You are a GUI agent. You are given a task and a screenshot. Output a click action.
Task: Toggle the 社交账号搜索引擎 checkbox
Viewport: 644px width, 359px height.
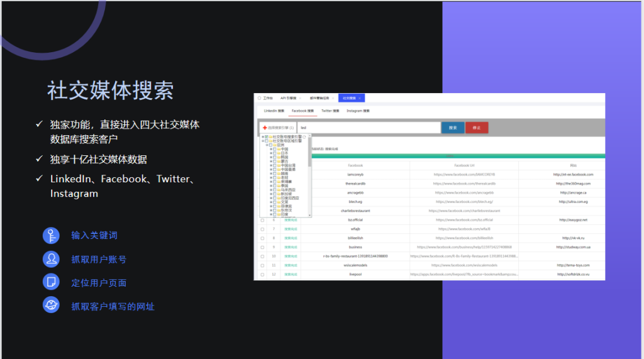click(267, 136)
